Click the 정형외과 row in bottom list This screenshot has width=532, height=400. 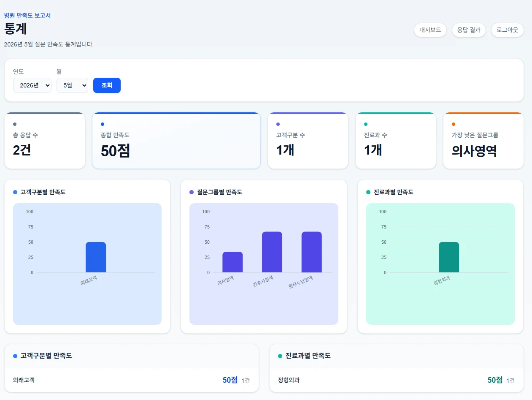click(x=397, y=380)
